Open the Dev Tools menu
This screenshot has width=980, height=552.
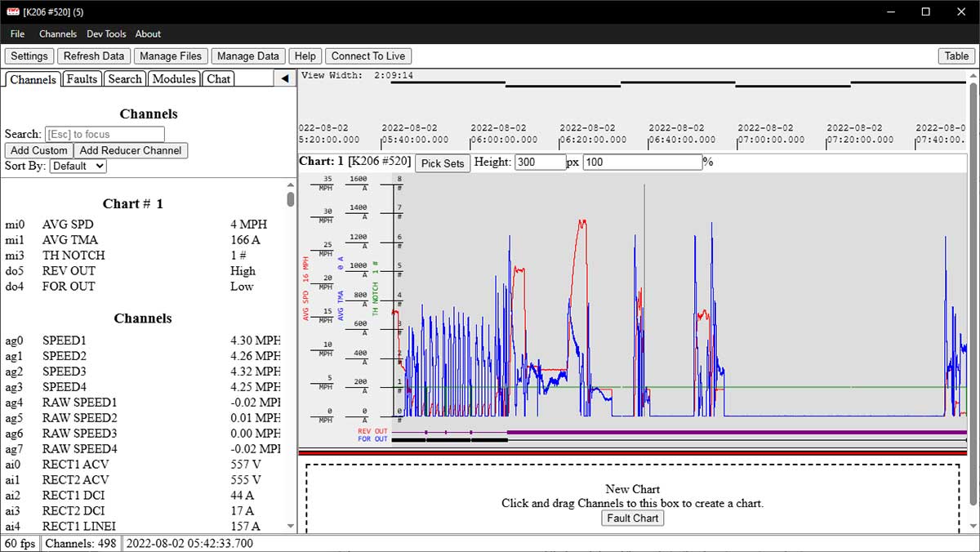[x=106, y=33]
